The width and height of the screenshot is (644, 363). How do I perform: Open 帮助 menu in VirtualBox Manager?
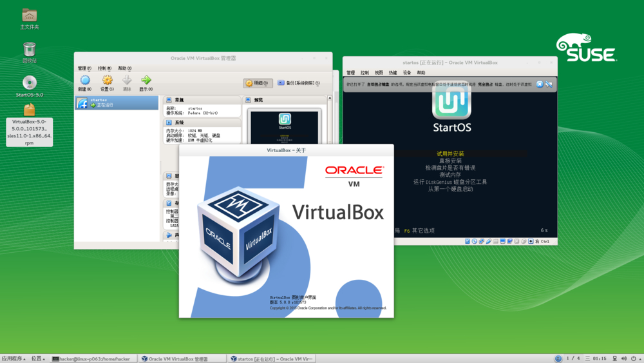(x=125, y=68)
